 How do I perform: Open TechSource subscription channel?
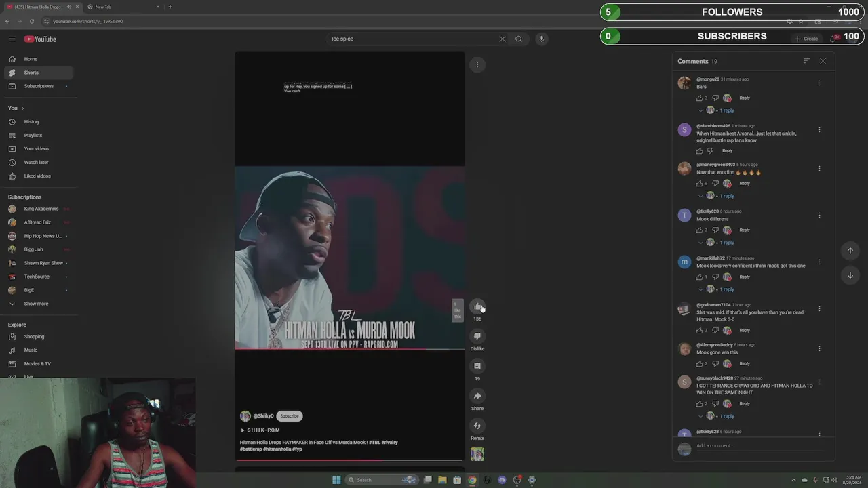pos(39,277)
